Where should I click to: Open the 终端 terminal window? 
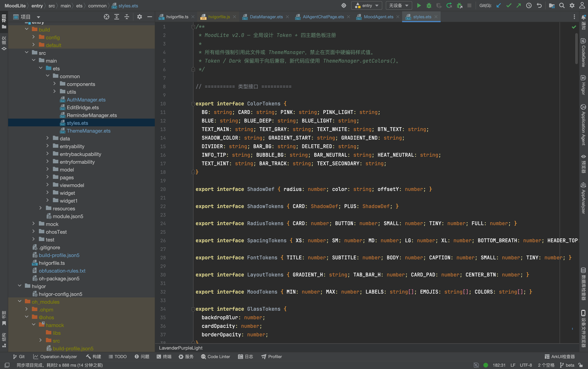(x=164, y=357)
